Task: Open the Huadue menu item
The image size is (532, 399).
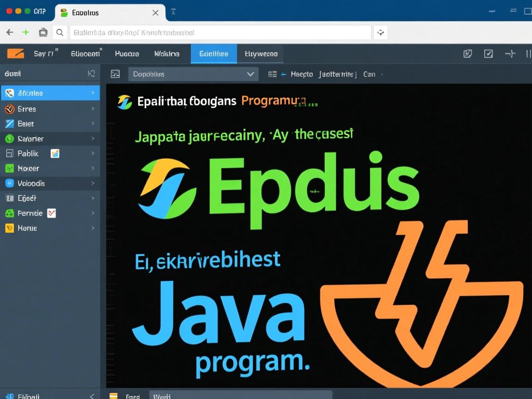Action: [127, 54]
